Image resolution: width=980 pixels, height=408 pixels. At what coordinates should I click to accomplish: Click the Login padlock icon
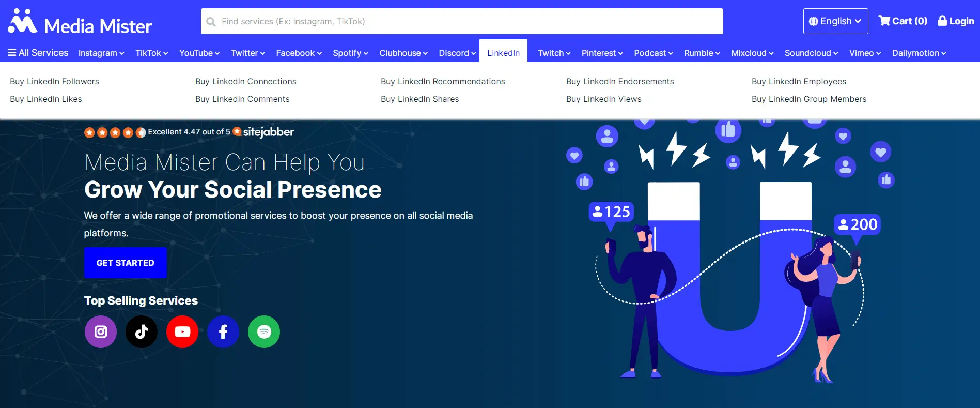tap(942, 21)
